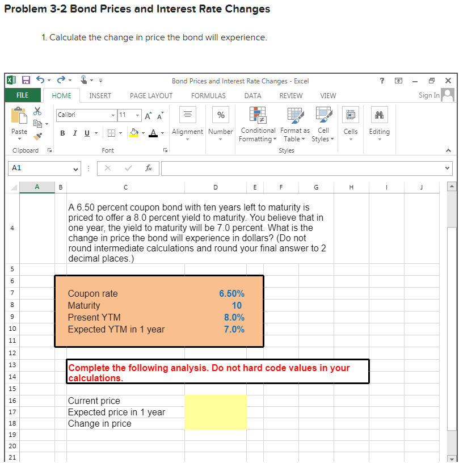This screenshot has height=463, width=476.
Task: Expand the Underline style arrow
Action: [x=96, y=133]
